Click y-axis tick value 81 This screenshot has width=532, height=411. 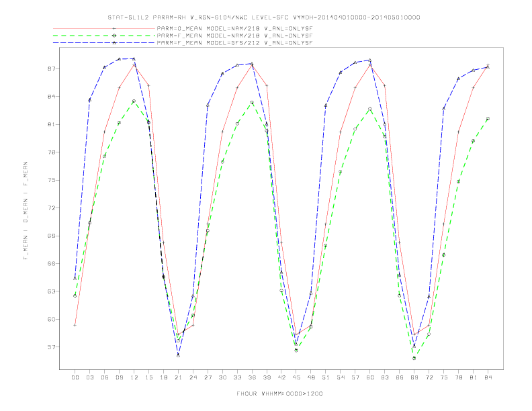(x=51, y=124)
